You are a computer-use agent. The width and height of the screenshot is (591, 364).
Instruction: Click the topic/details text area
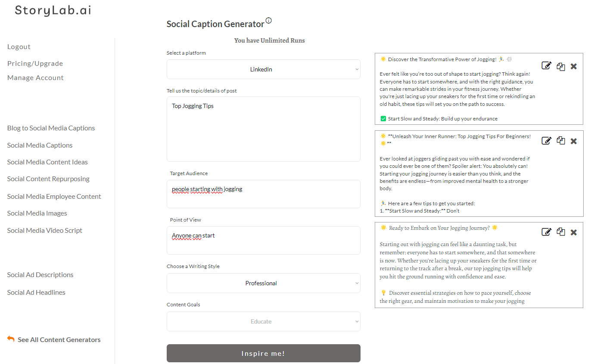(263, 129)
